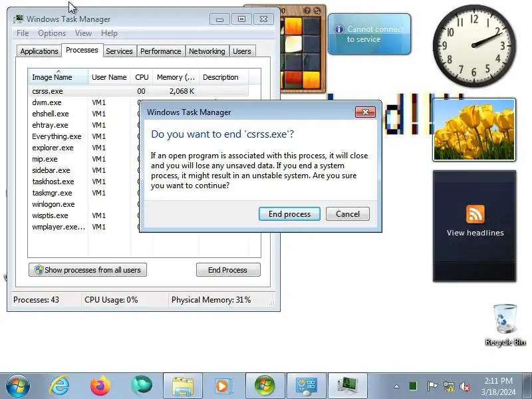
Task: Show hidden tray icons arrow
Action: coord(396,386)
